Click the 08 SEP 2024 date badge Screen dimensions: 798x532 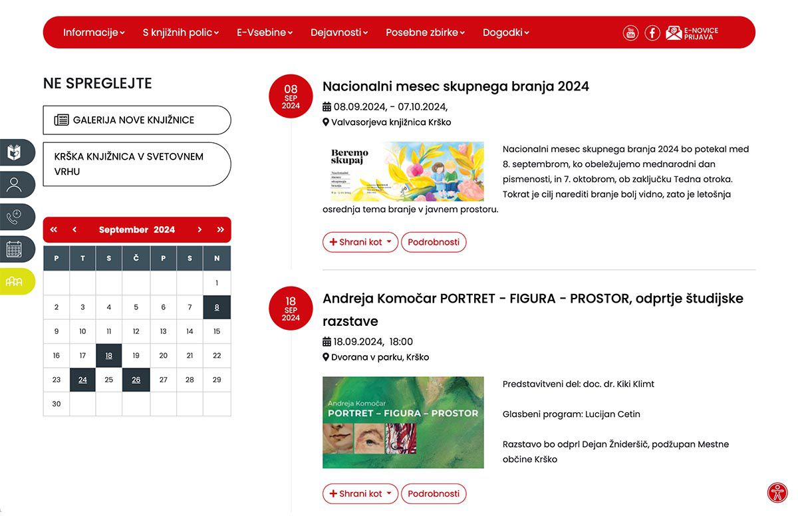click(291, 96)
